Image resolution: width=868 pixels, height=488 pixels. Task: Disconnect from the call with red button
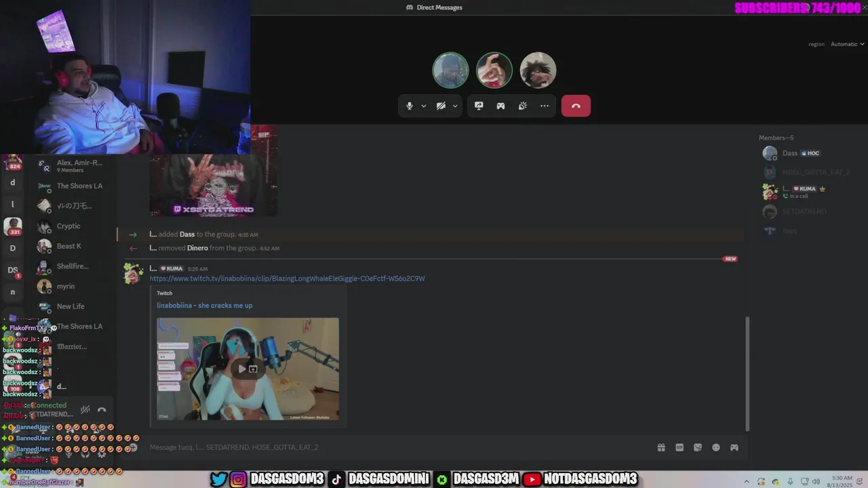(x=576, y=106)
